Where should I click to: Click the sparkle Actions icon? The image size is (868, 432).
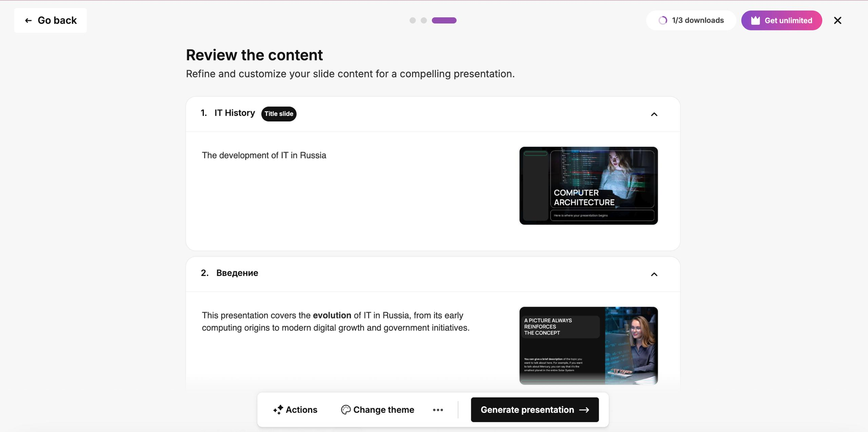click(278, 410)
